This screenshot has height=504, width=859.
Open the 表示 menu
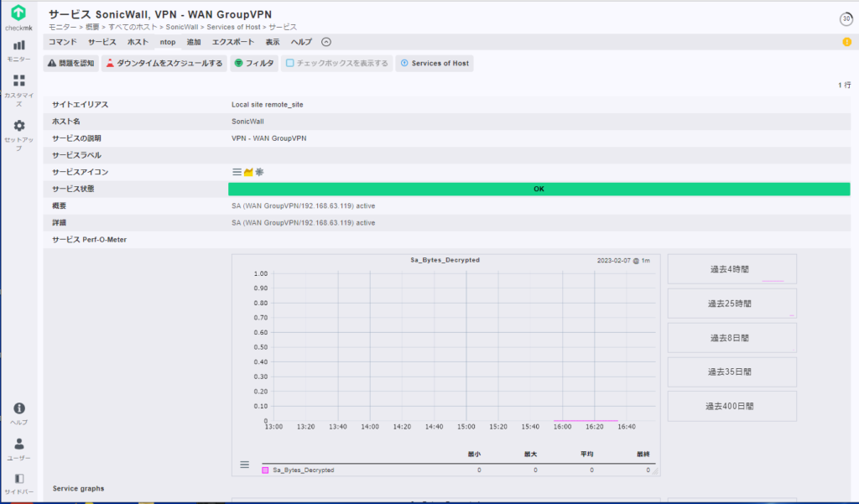(273, 42)
